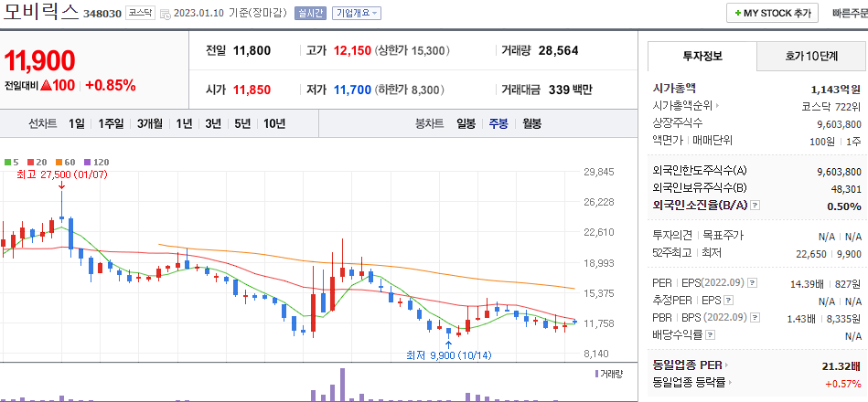The image size is (868, 402).
Task: Select the 5년 line chart period
Action: tap(242, 124)
